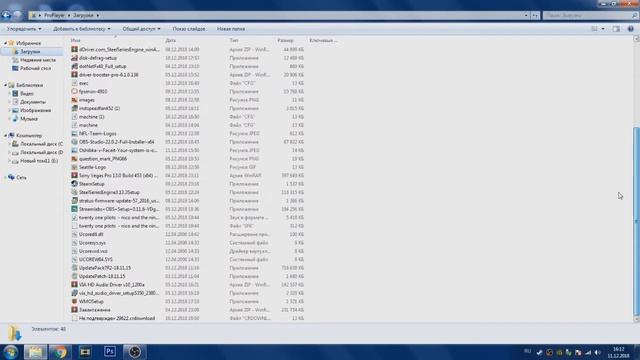Screen dimensions: 640x360
Task: Sort files by the Тип column header
Action: (233, 40)
